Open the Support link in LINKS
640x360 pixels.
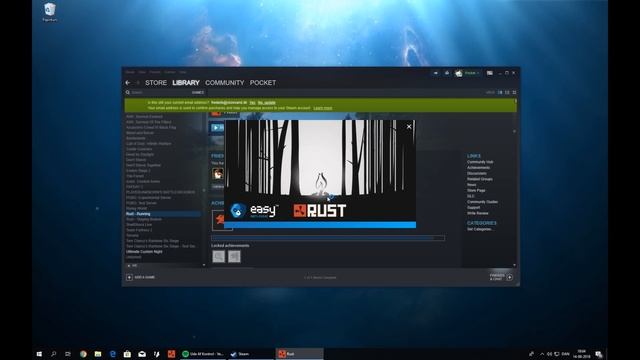pyautogui.click(x=473, y=208)
